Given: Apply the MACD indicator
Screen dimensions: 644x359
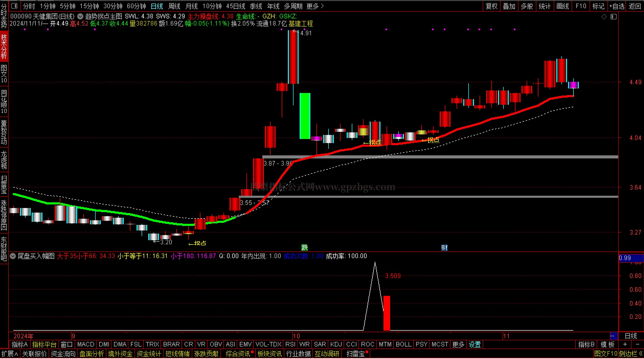Looking at the screenshot, I should click(x=86, y=344).
